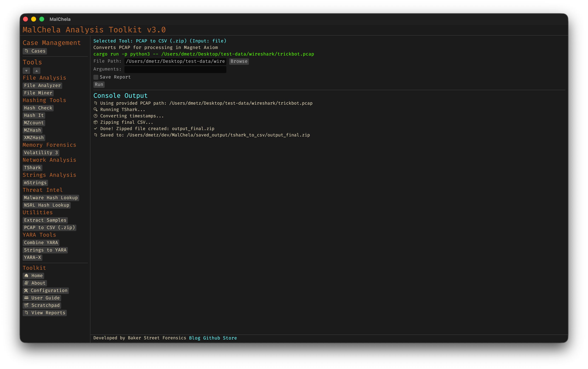Open the File Analyzer tool
This screenshot has width=588, height=369.
coord(42,85)
